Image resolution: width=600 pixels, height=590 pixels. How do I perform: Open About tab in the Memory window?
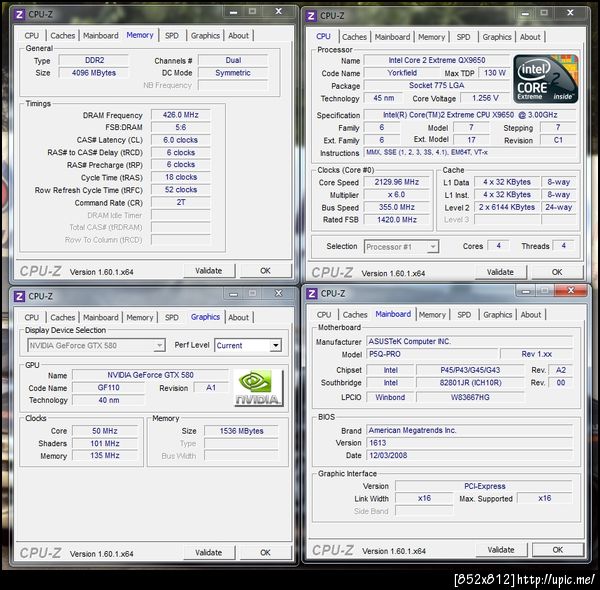click(x=238, y=36)
